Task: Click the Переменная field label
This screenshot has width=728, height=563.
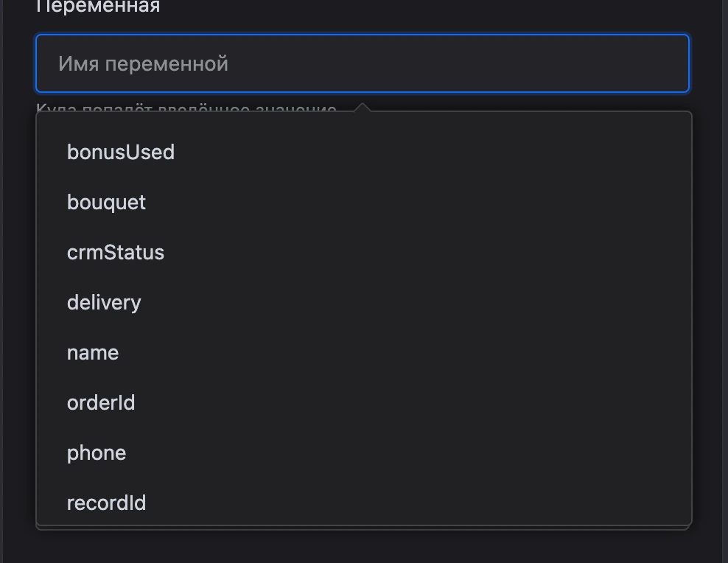Action: point(98,7)
